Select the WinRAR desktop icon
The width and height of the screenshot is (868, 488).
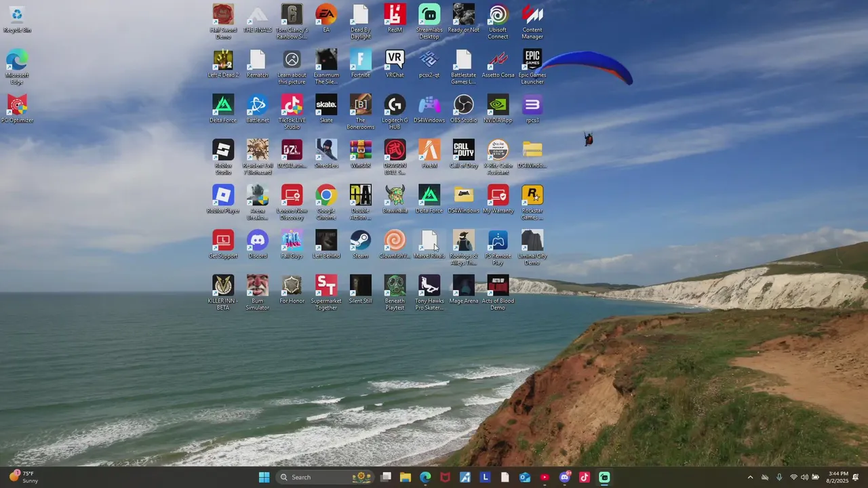point(361,155)
